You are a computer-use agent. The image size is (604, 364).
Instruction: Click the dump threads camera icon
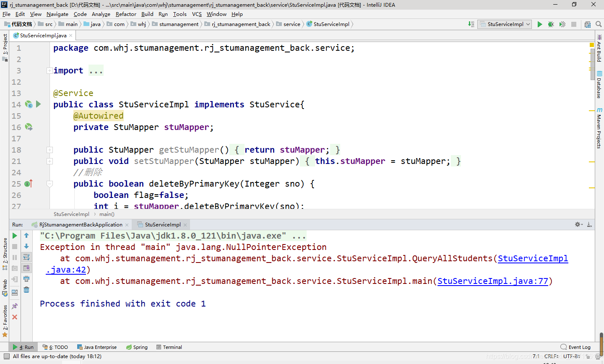pyautogui.click(x=15, y=268)
